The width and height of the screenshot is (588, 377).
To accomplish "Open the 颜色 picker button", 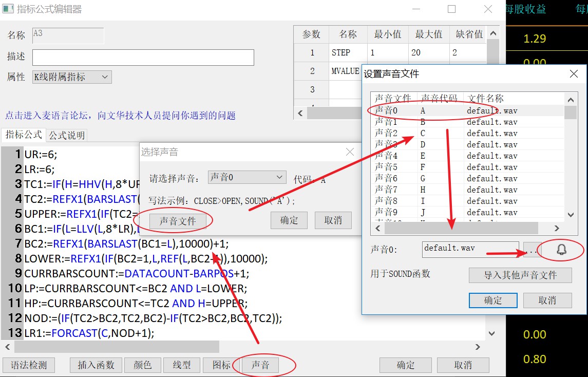I will pos(142,365).
